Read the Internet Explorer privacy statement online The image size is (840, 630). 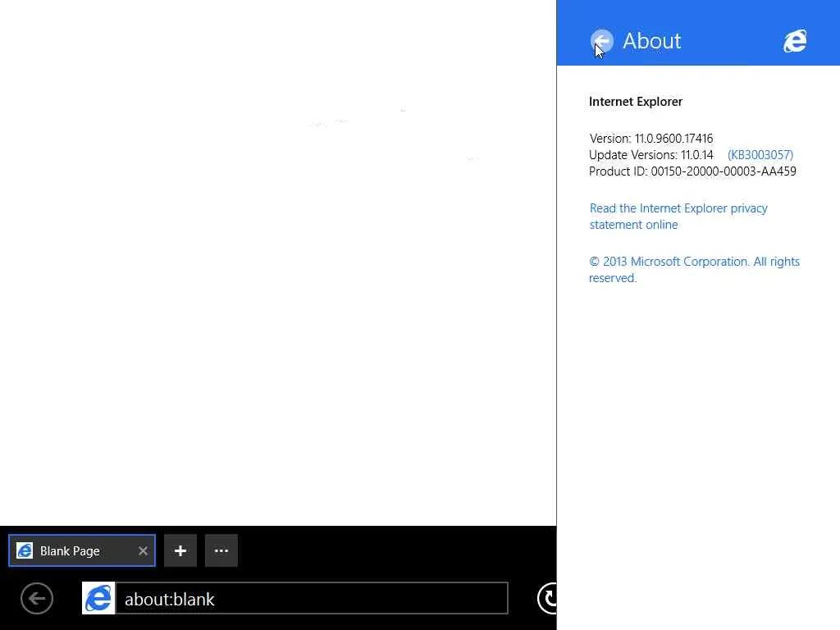678,217
